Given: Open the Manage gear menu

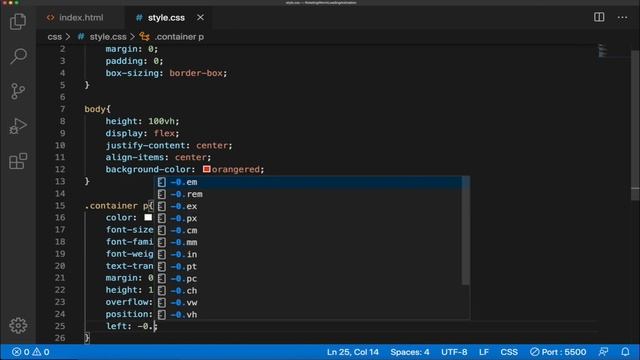Looking at the screenshot, I should coord(18,325).
